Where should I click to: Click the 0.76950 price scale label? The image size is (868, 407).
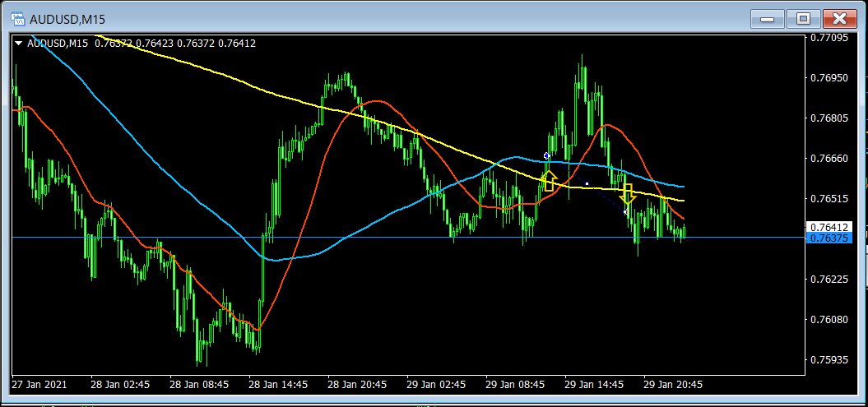[829, 78]
